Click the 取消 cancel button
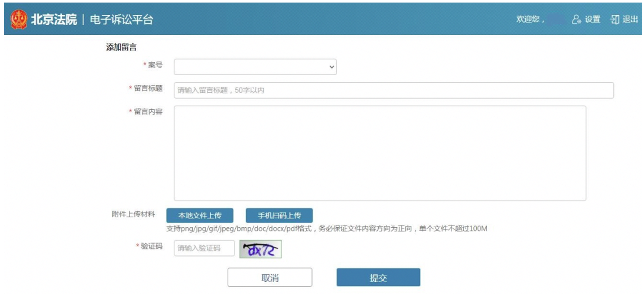This screenshot has width=644, height=294. pos(270,277)
